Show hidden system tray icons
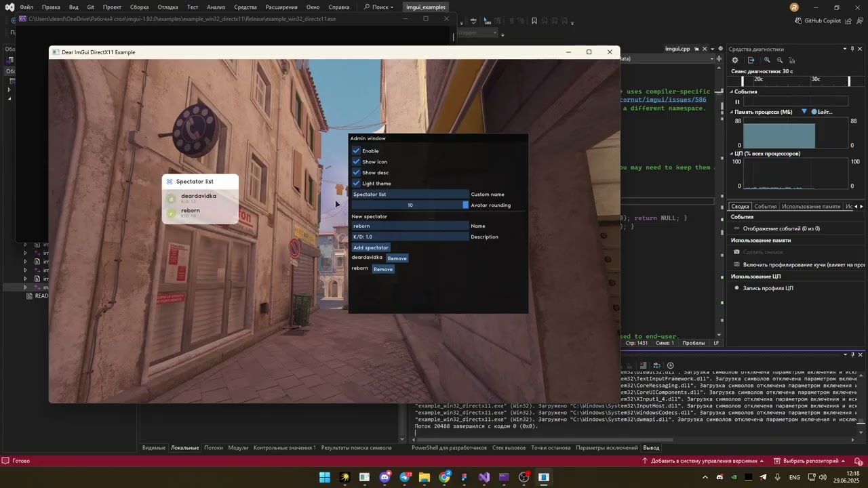The image size is (868, 488). 705,477
